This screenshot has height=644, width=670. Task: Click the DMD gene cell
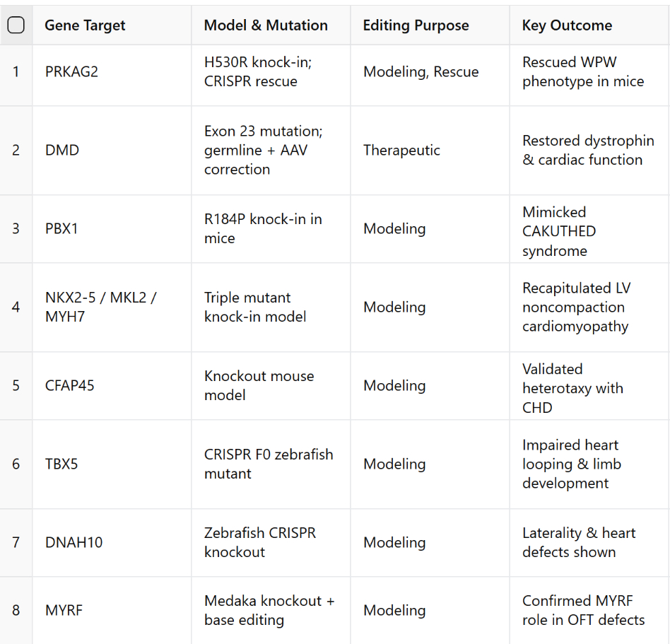coord(62,150)
